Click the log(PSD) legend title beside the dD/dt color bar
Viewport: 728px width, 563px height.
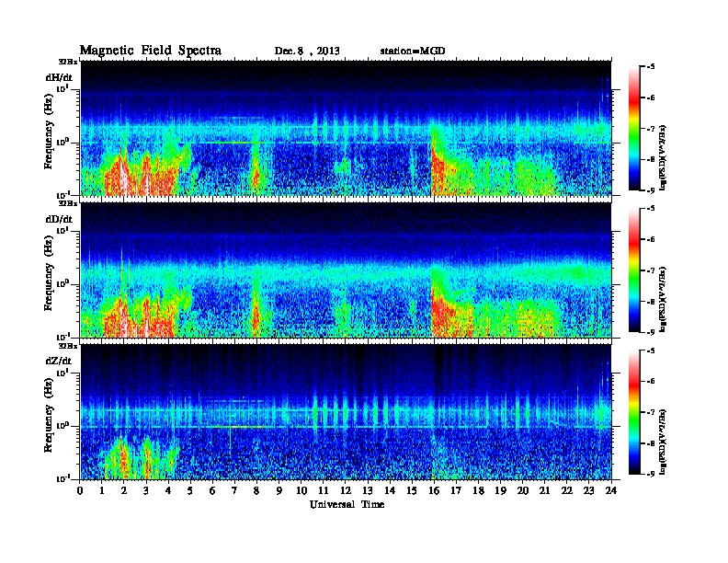(x=664, y=299)
